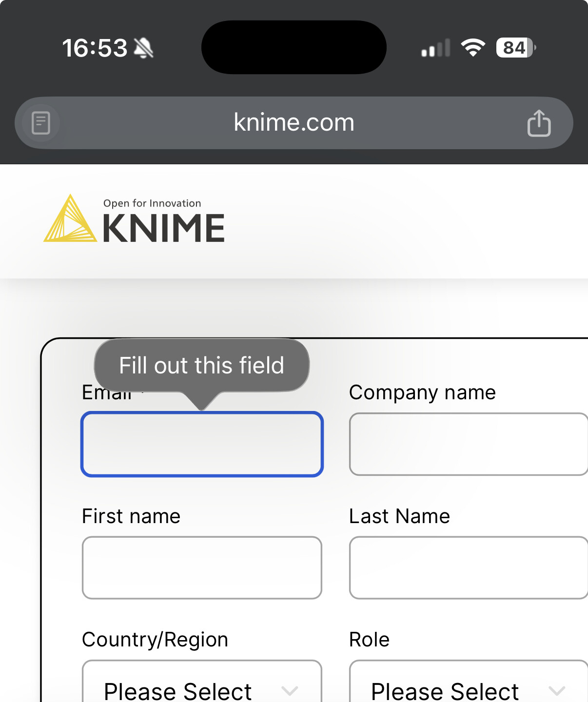Tap the battery level indicator
Viewport: 588px width, 702px height.
[515, 48]
